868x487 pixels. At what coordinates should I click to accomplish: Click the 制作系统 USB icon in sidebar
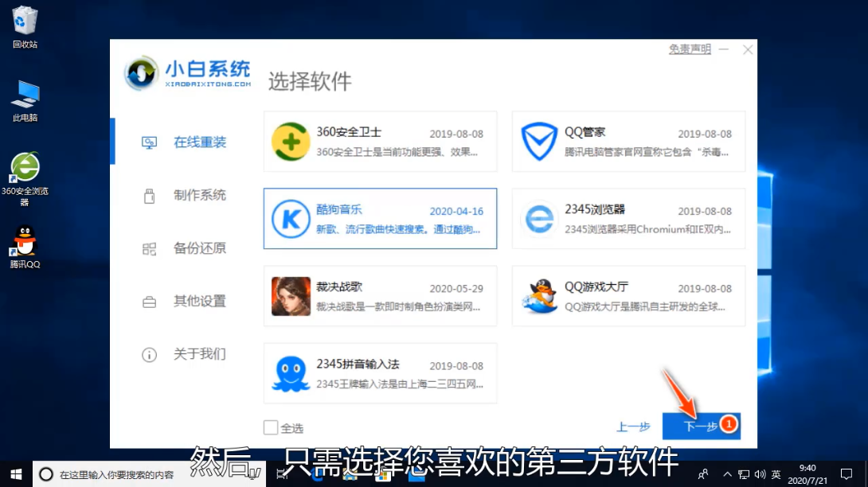149,196
